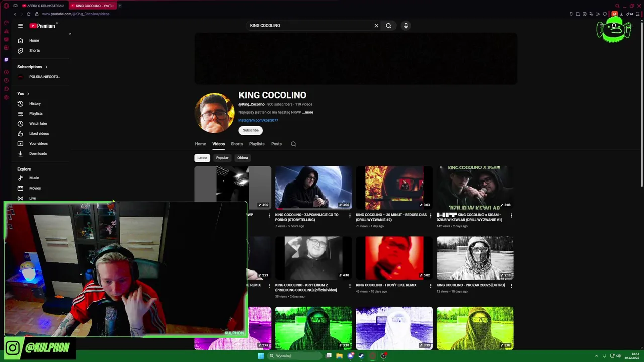Expand the Subscriptions section chevron
This screenshot has height=362, width=644.
pyautogui.click(x=46, y=67)
